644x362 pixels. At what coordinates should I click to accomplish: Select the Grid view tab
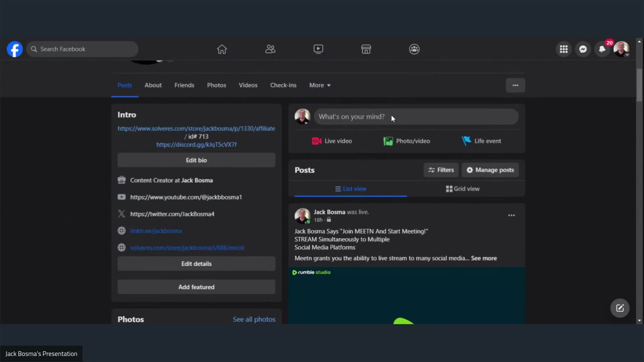pyautogui.click(x=463, y=189)
